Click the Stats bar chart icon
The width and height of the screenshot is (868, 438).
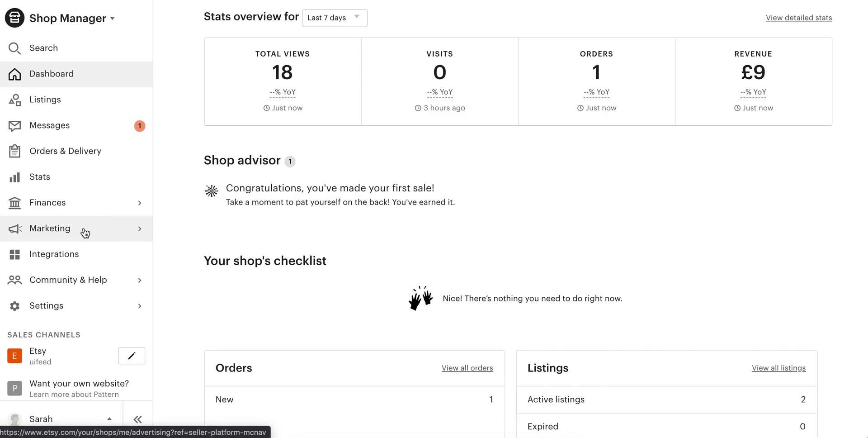[x=14, y=177]
